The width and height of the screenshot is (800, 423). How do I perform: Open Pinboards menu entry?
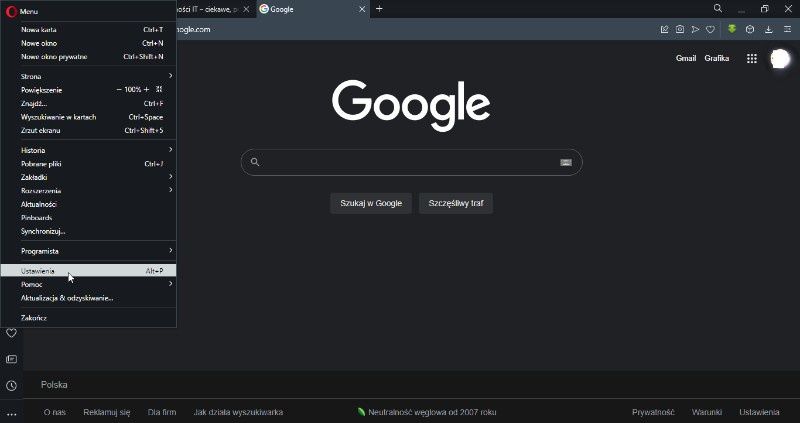point(88,217)
